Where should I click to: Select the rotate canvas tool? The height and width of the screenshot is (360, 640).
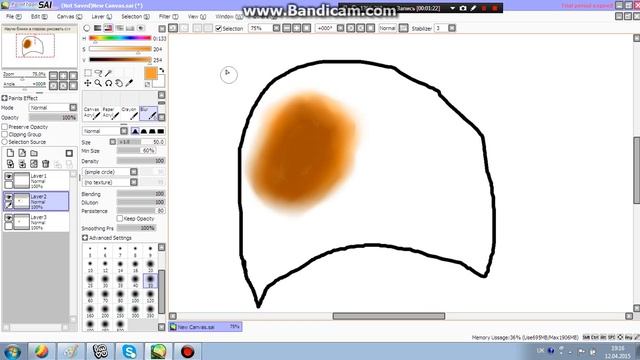(109, 83)
